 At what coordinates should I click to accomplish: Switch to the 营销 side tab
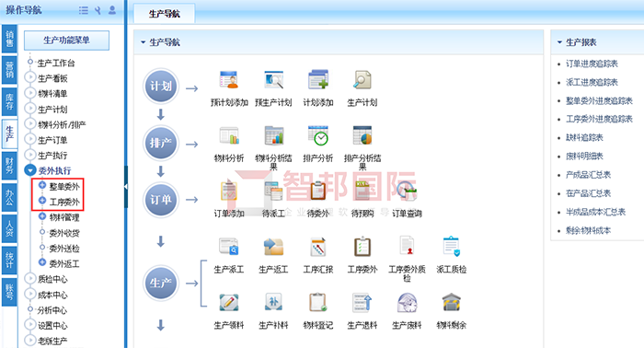(x=9, y=70)
